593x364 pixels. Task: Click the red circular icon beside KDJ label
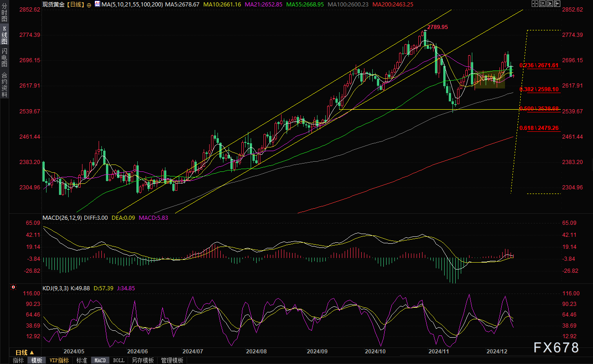[x=13, y=287]
